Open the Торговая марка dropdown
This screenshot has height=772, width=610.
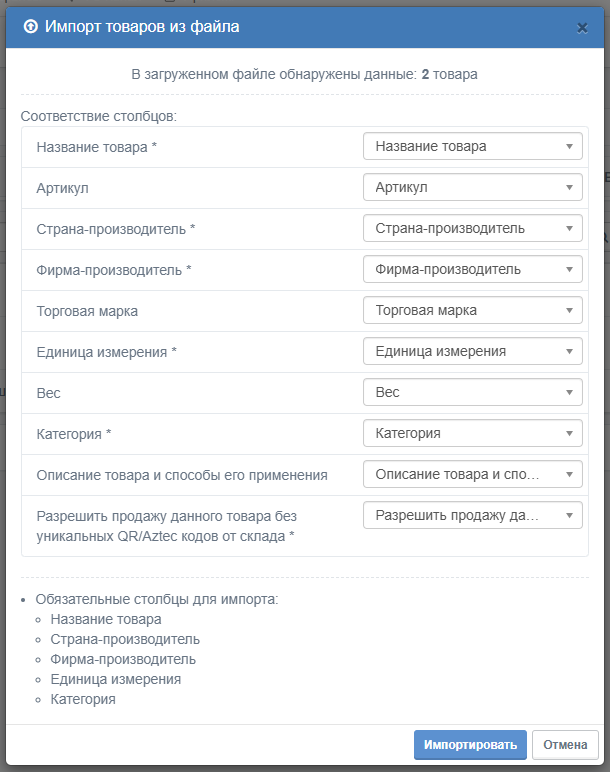473,310
